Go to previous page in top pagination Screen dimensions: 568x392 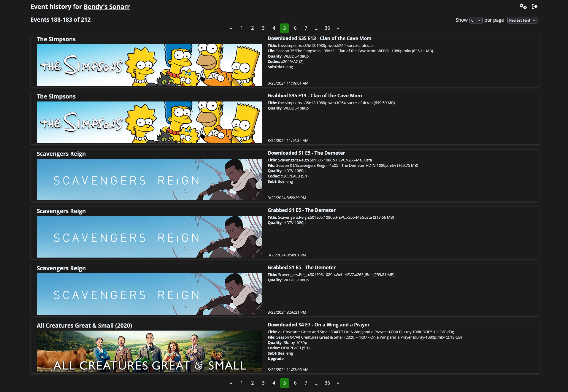coord(231,28)
